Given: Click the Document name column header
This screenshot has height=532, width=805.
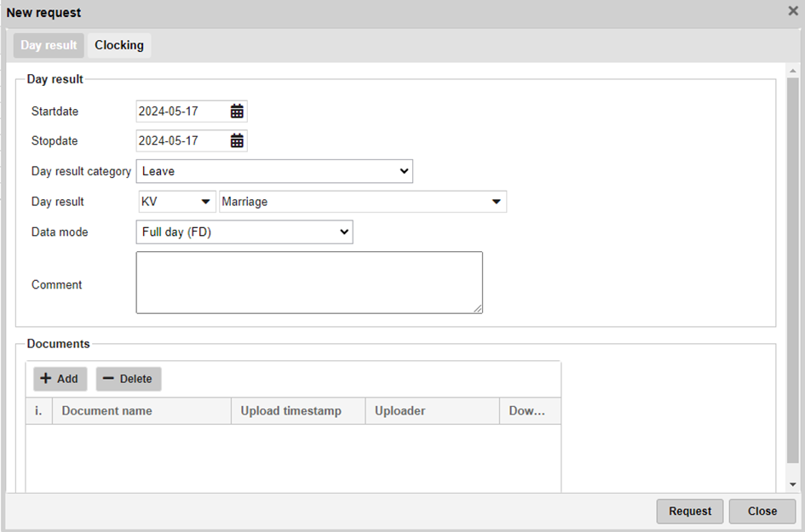Looking at the screenshot, I should [141, 411].
